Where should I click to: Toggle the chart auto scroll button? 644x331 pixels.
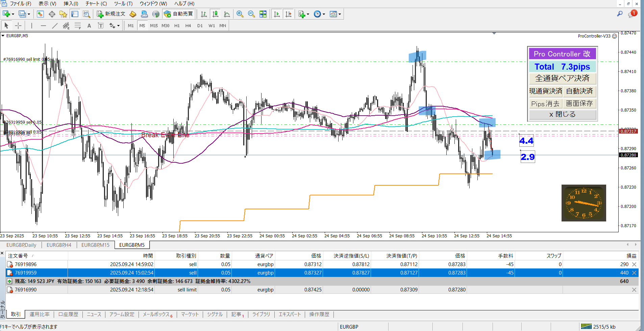tap(277, 14)
